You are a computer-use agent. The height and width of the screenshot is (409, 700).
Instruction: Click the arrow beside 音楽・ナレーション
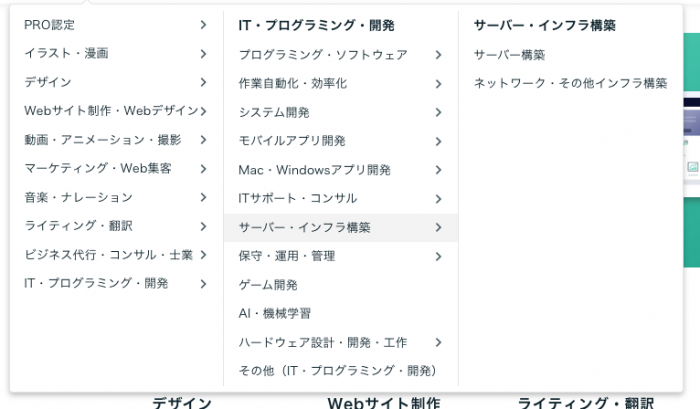coord(203,197)
